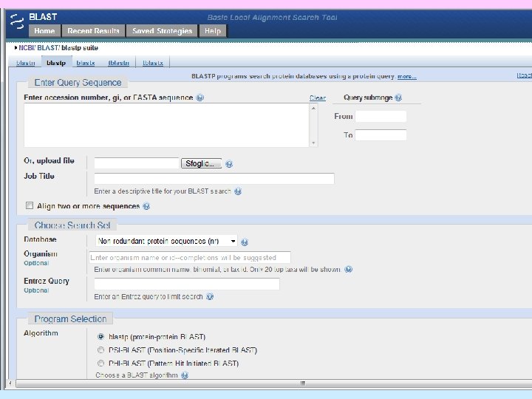Switch to blastp tab
532x399 pixels.
pyautogui.click(x=56, y=63)
